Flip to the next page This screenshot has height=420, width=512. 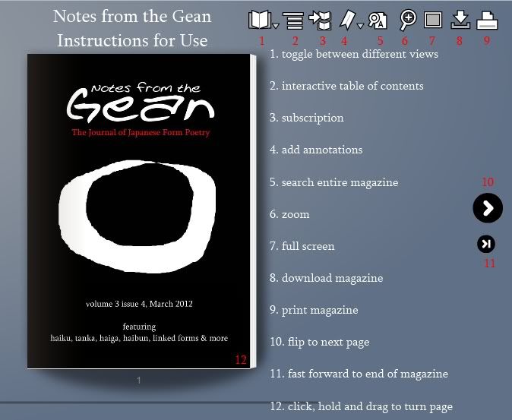(488, 208)
